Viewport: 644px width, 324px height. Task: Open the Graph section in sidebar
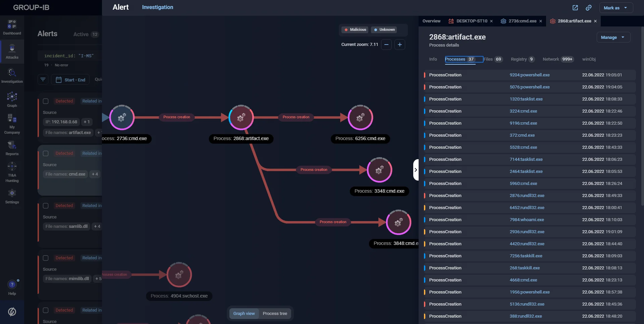click(12, 100)
